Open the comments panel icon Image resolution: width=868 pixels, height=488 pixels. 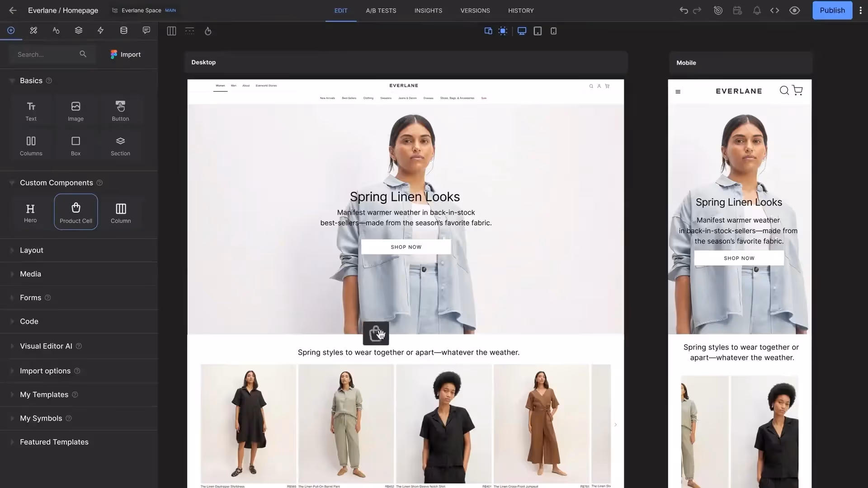(146, 30)
